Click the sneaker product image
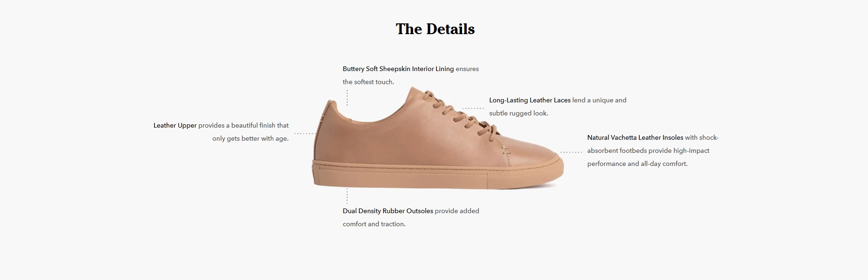 click(438, 138)
